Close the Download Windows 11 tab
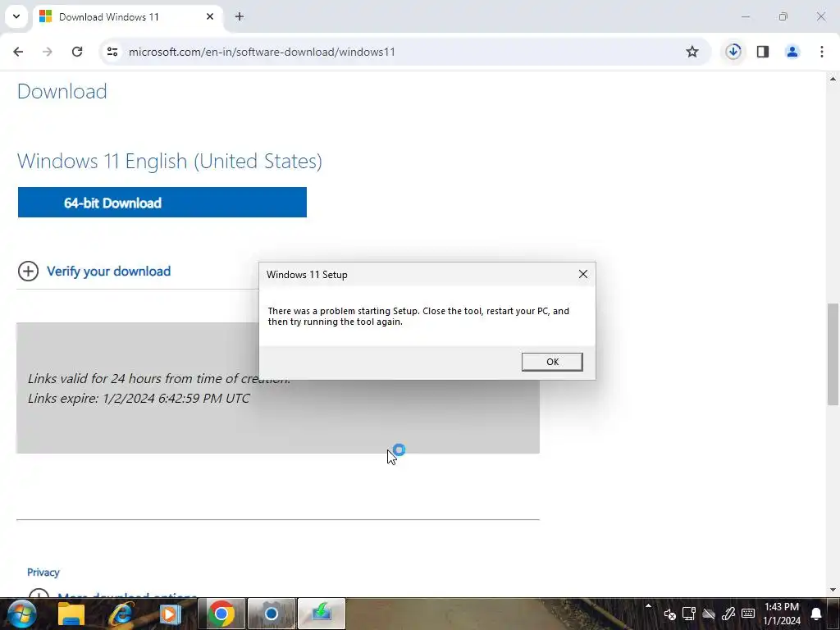Image resolution: width=840 pixels, height=630 pixels. point(210,16)
